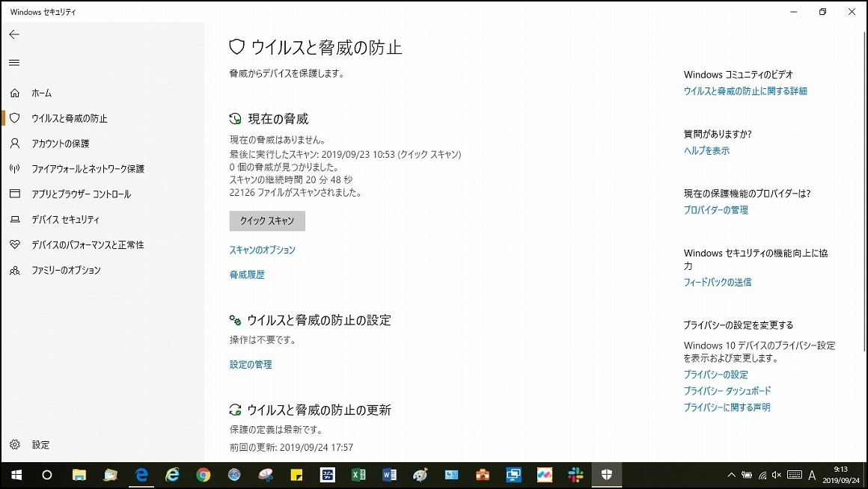Open File Explorer from taskbar

[x=79, y=476]
